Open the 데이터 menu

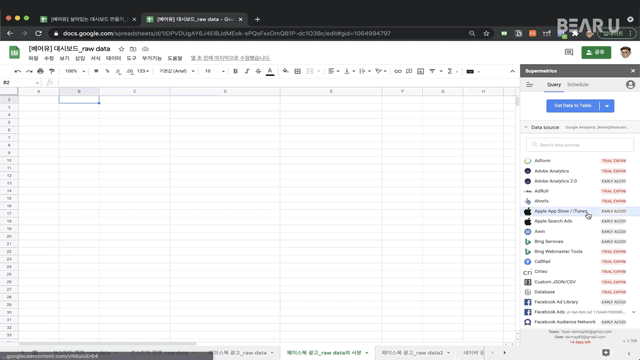tap(113, 58)
